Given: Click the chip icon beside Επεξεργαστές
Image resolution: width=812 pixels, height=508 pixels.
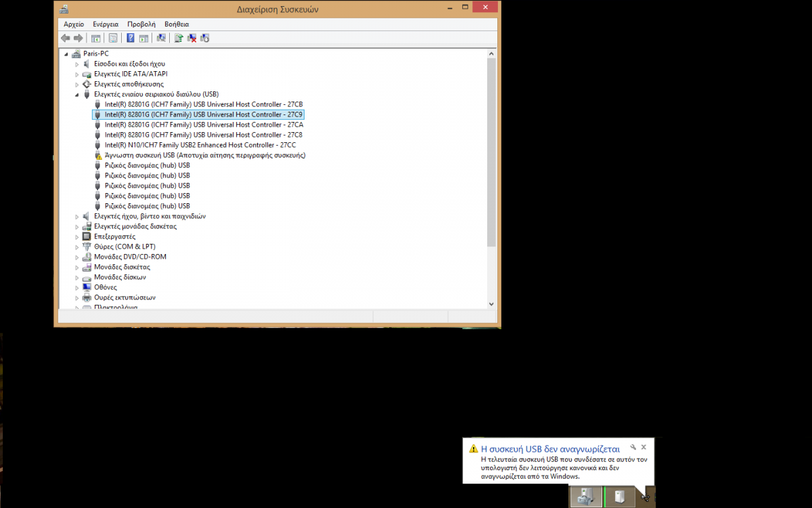Looking at the screenshot, I should click(x=87, y=236).
